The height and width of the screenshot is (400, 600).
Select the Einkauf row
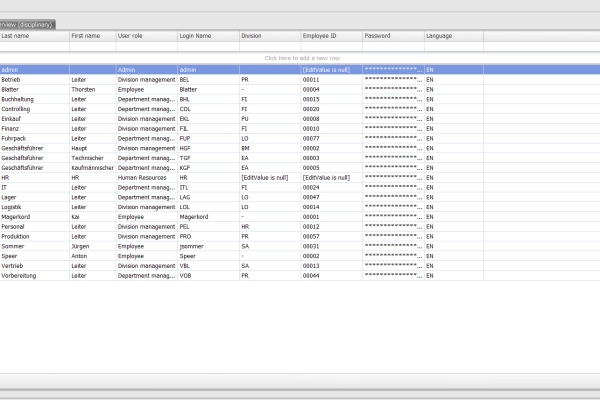300,119
